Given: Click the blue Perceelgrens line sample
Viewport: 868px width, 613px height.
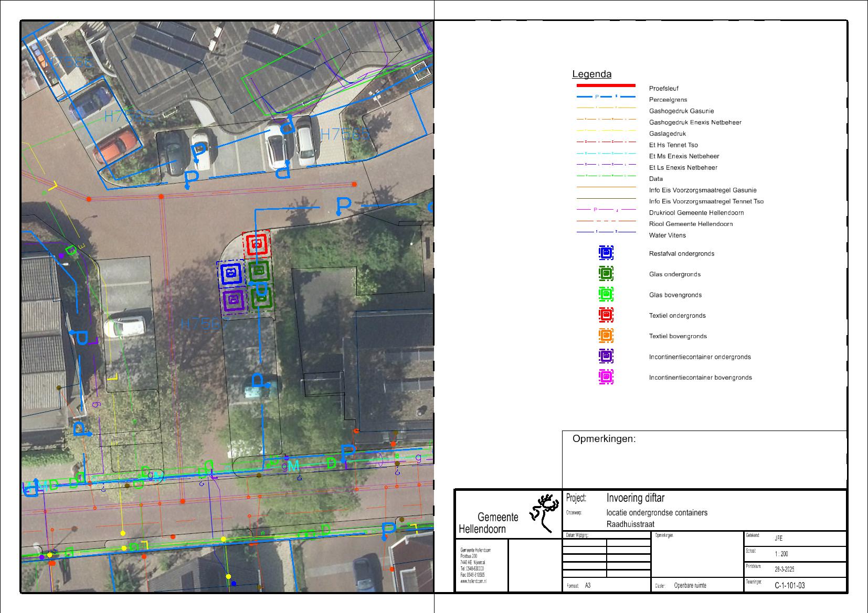Looking at the screenshot, I should (x=606, y=97).
